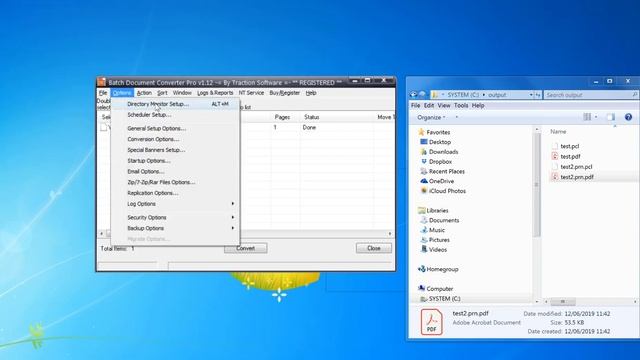Open View menu in Explorer window
Viewport: 640px width, 360px height.
coord(444,106)
